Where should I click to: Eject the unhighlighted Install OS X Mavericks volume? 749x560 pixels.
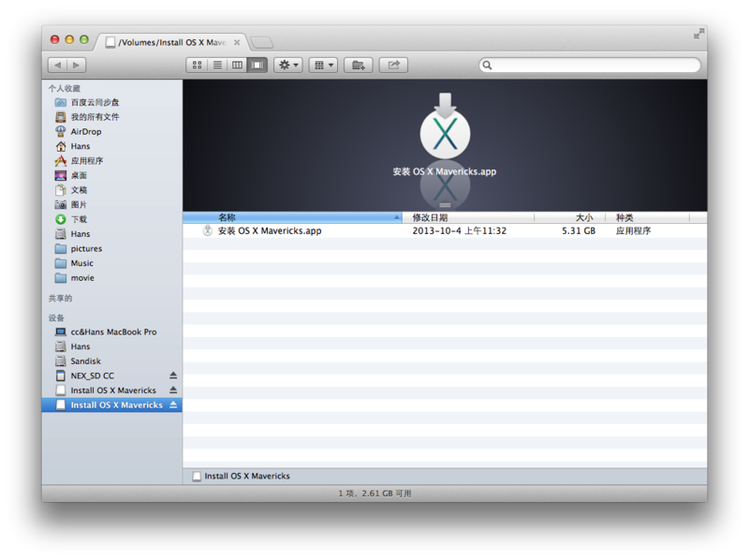173,391
